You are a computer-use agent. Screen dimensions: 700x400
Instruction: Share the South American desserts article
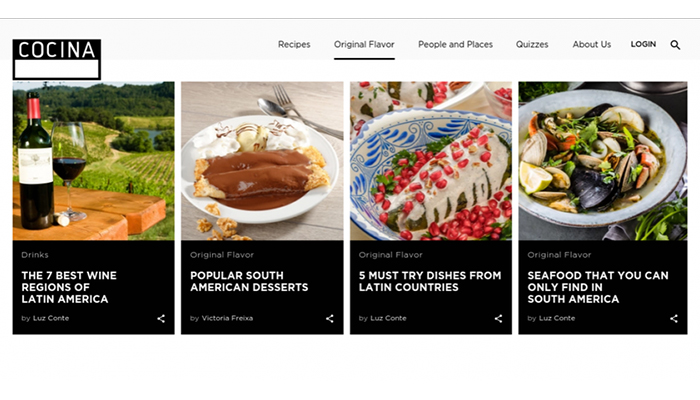pos(330,319)
